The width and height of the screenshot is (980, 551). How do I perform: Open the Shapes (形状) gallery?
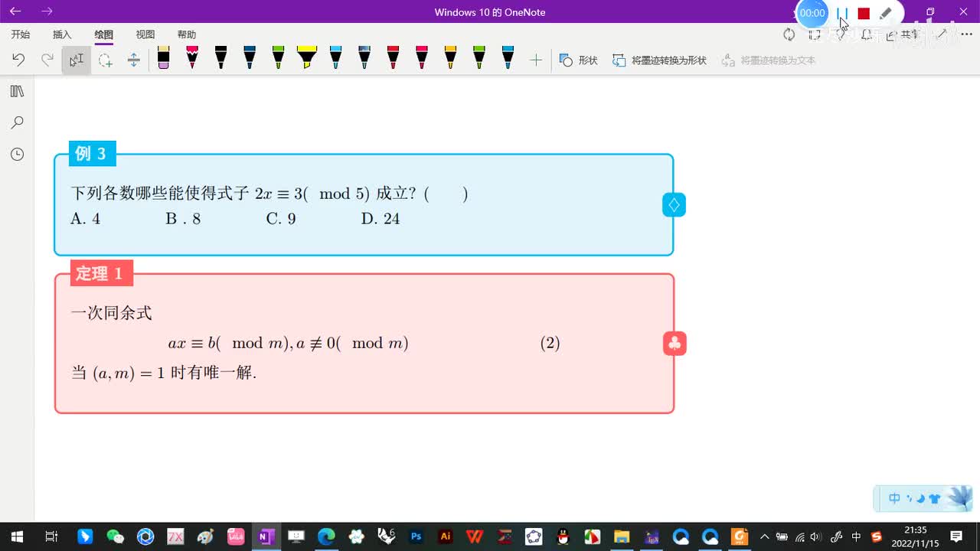coord(579,60)
